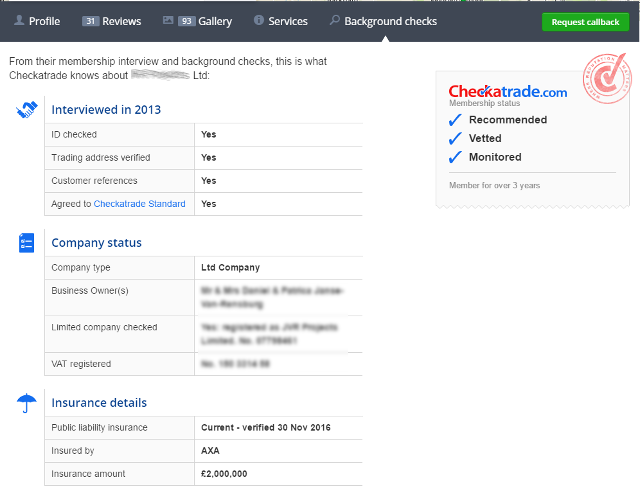This screenshot has height=491, width=640.
Task: Click the handshake icon beside Interviewed
Action: (x=27, y=110)
